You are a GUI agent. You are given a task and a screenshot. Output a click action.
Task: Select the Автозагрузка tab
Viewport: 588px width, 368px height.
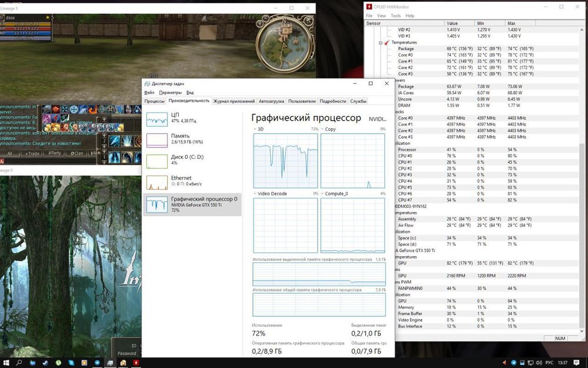pyautogui.click(x=272, y=101)
